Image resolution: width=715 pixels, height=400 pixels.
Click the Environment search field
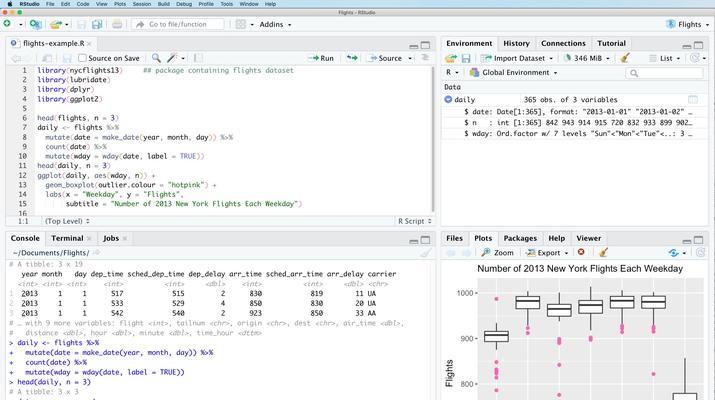[x=664, y=73]
